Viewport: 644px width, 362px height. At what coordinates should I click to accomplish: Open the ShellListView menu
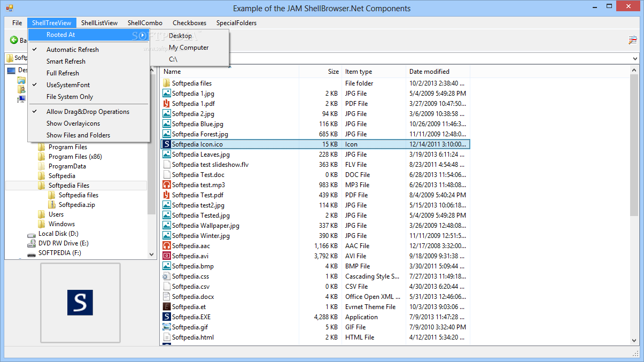[99, 23]
